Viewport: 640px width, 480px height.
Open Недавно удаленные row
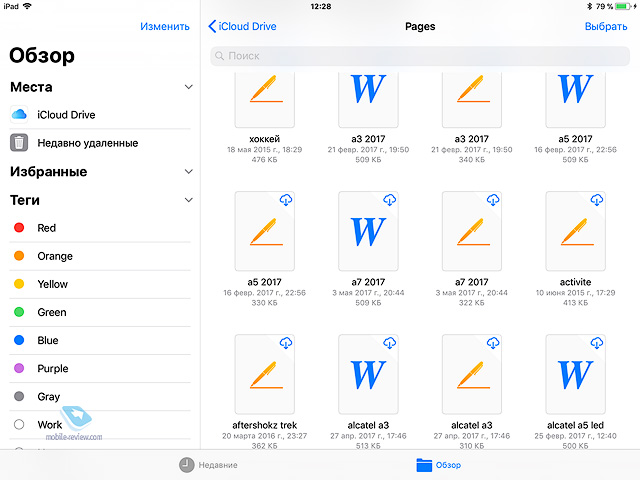[100, 143]
